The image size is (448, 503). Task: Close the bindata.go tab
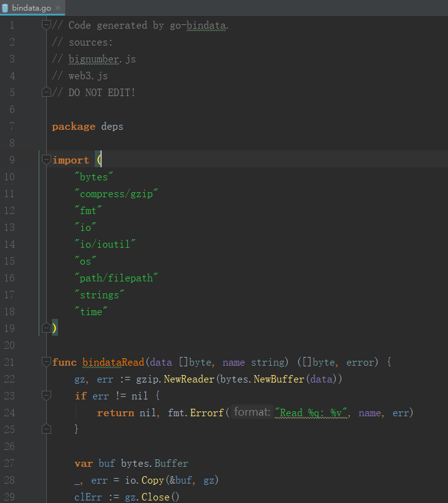pyautogui.click(x=58, y=7)
